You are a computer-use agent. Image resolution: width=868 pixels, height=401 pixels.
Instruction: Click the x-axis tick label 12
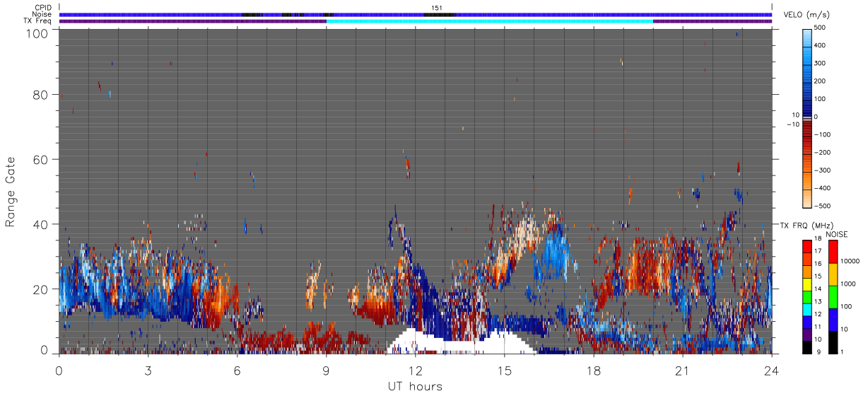pyautogui.click(x=415, y=370)
